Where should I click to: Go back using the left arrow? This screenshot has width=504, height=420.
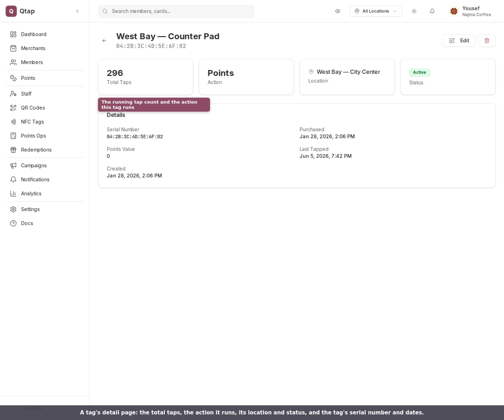click(104, 41)
